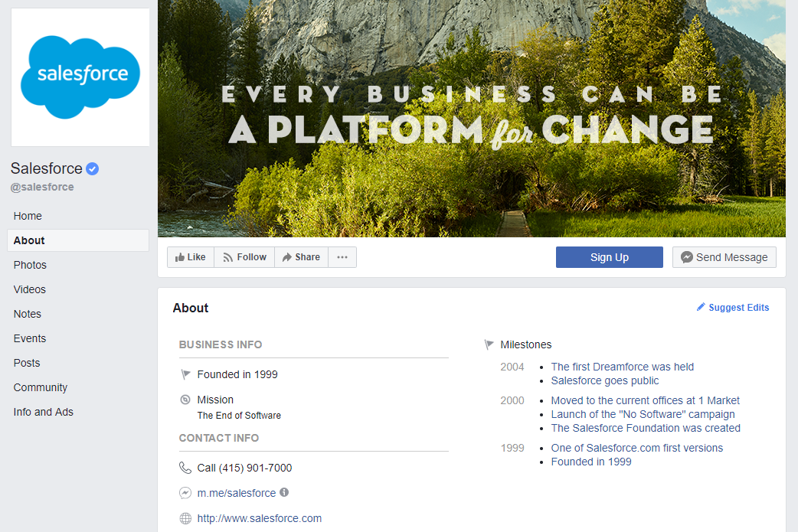Click the info icon next to m.me/salesforce

(x=284, y=492)
